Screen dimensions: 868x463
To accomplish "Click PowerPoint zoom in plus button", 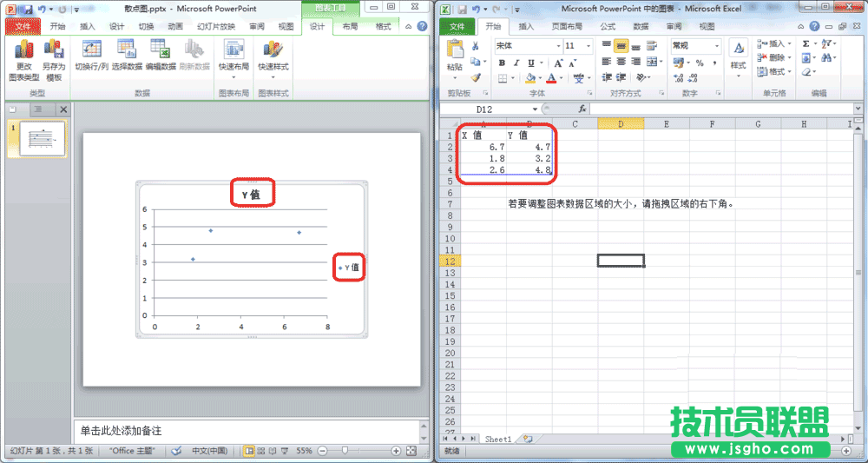I will tap(396, 451).
